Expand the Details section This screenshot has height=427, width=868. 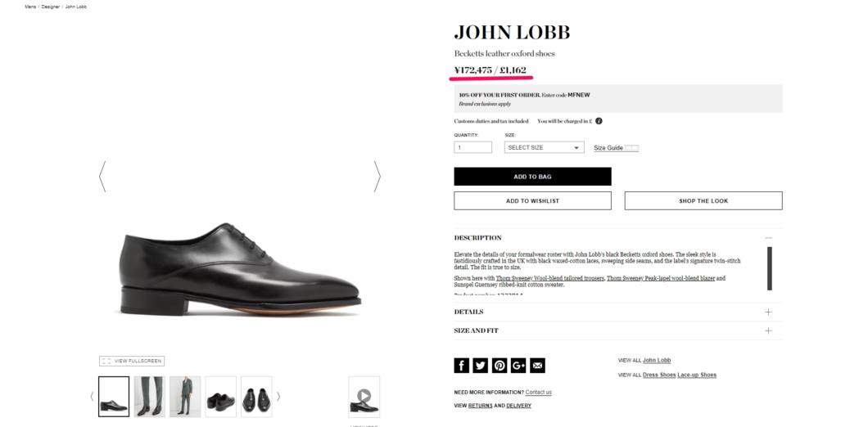click(617, 312)
